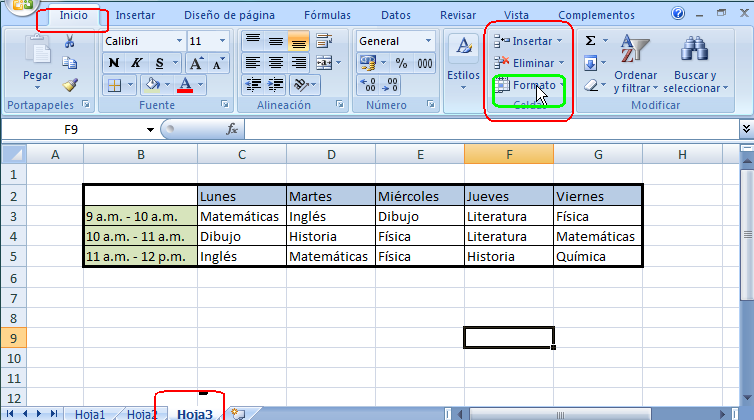The image size is (754, 420).
Task: Click the percent style icon
Action: tap(401, 63)
